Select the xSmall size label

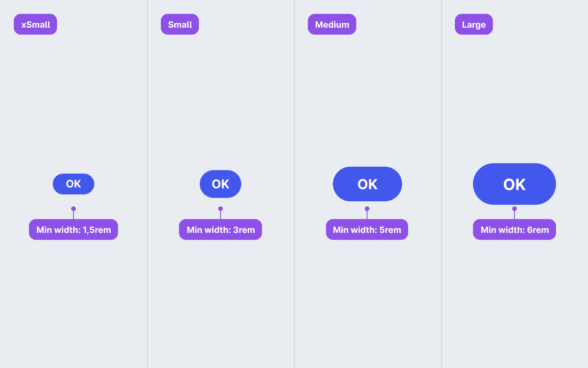(x=35, y=24)
